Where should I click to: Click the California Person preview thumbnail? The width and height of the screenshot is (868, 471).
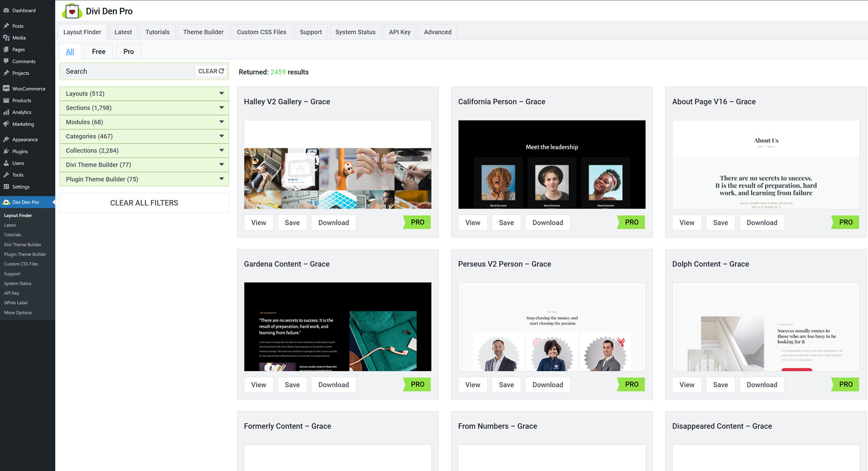point(552,164)
